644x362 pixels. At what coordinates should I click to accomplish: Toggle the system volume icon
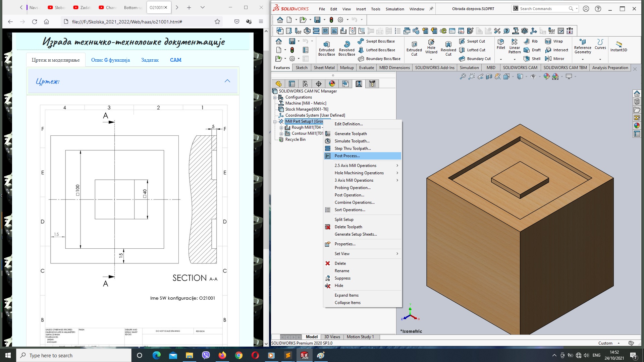(586, 355)
